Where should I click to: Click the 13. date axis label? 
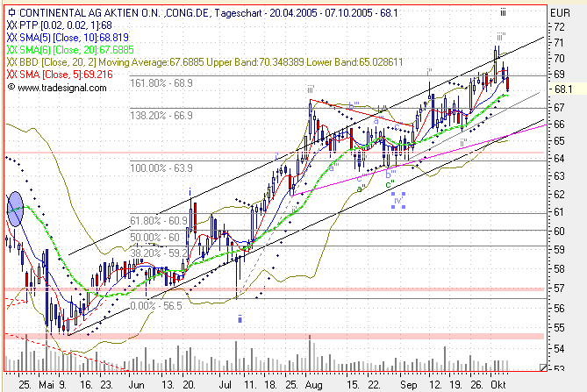click(168, 384)
